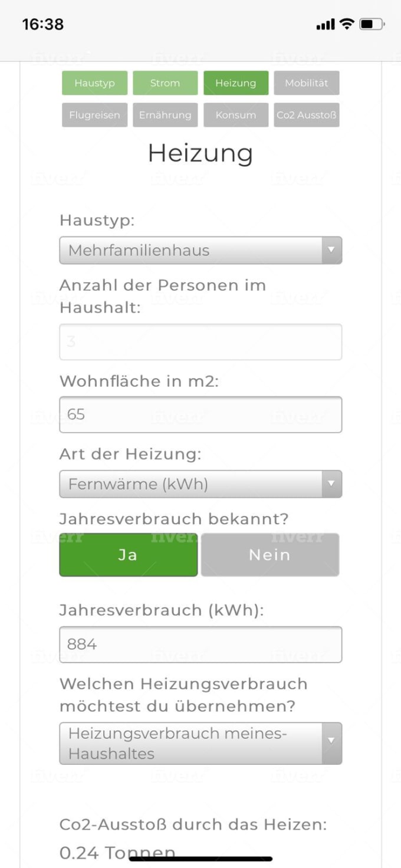Screen dimensions: 401x868
Task: Open the Konsum step
Action: point(236,115)
